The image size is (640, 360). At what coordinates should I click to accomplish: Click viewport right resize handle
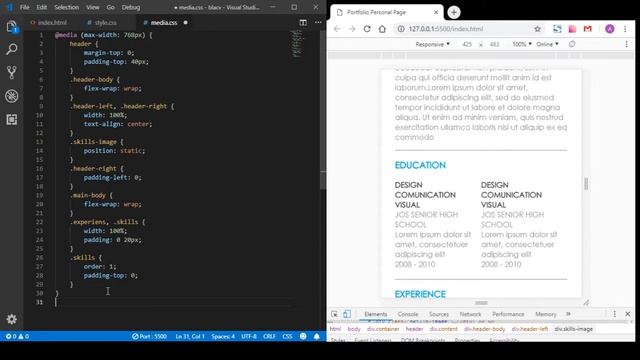point(586,184)
